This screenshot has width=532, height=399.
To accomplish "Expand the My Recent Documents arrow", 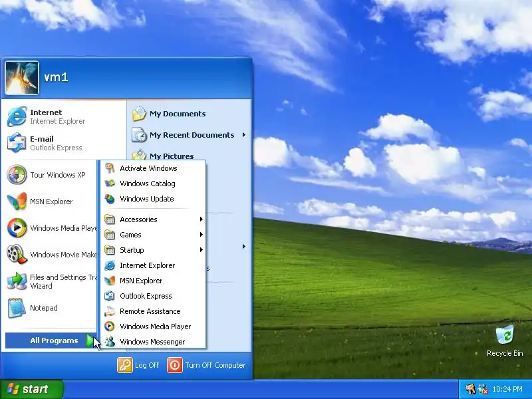I will (244, 135).
